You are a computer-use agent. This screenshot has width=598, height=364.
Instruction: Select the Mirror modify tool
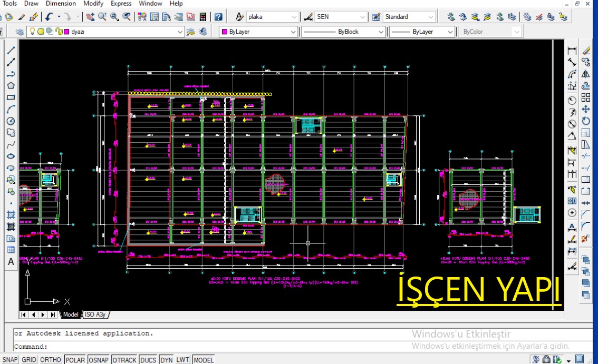coord(585,74)
